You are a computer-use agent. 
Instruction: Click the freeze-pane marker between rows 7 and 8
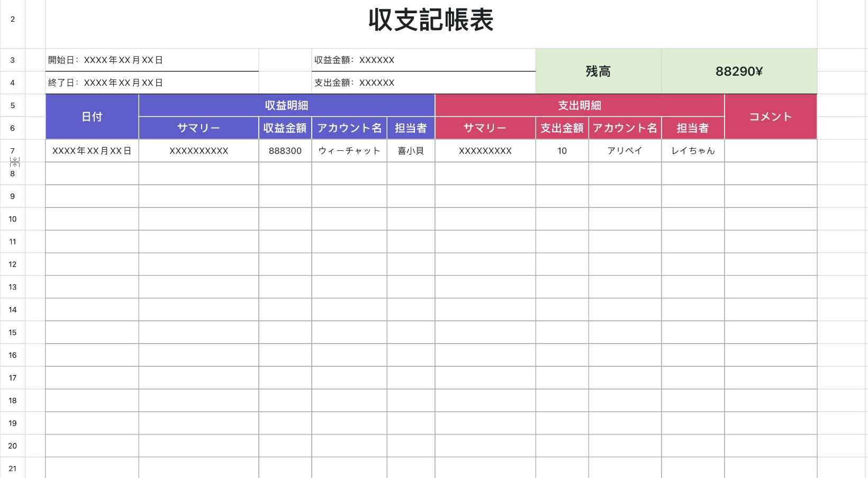[15, 162]
